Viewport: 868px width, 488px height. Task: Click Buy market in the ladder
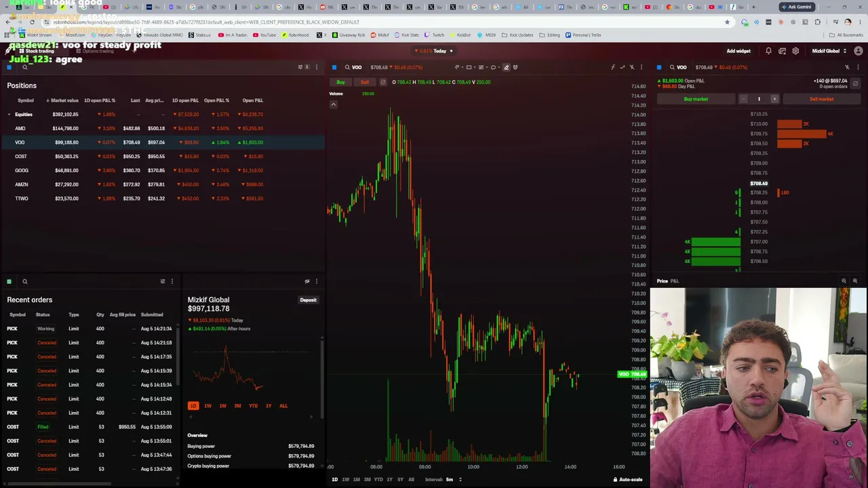696,99
